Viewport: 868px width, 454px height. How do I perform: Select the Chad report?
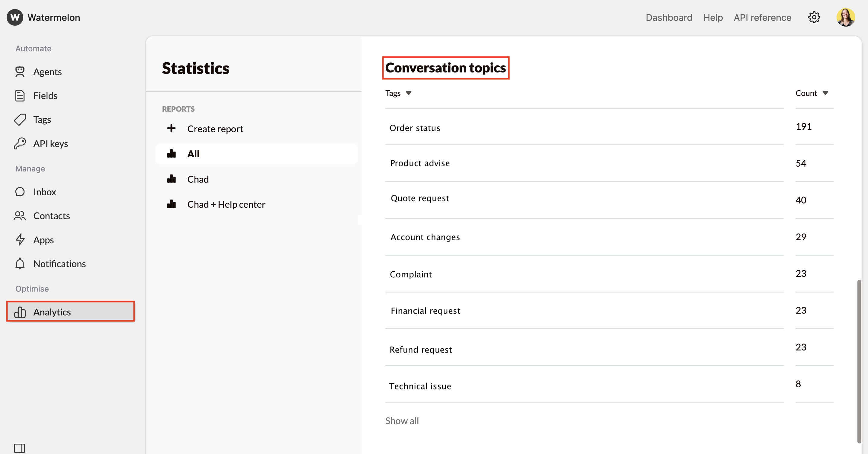tap(198, 179)
